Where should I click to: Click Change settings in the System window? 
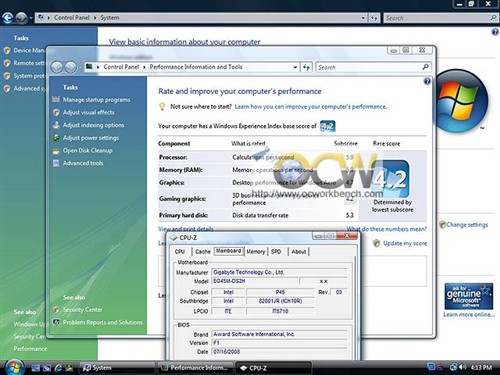click(x=467, y=225)
